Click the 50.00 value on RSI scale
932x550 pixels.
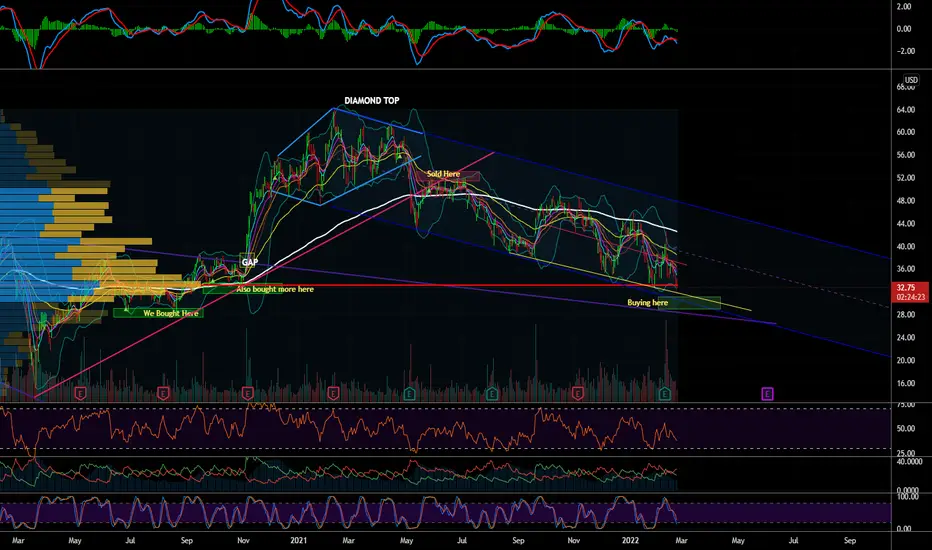(x=905, y=428)
